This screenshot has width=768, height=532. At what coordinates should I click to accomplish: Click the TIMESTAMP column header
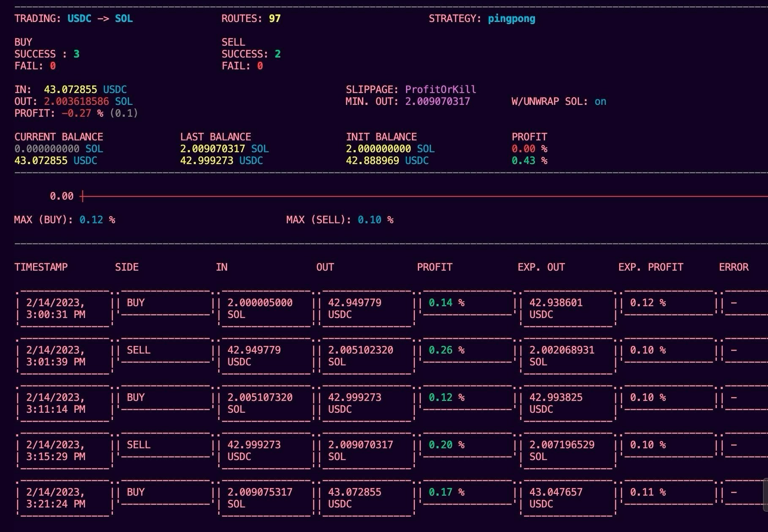pos(41,267)
